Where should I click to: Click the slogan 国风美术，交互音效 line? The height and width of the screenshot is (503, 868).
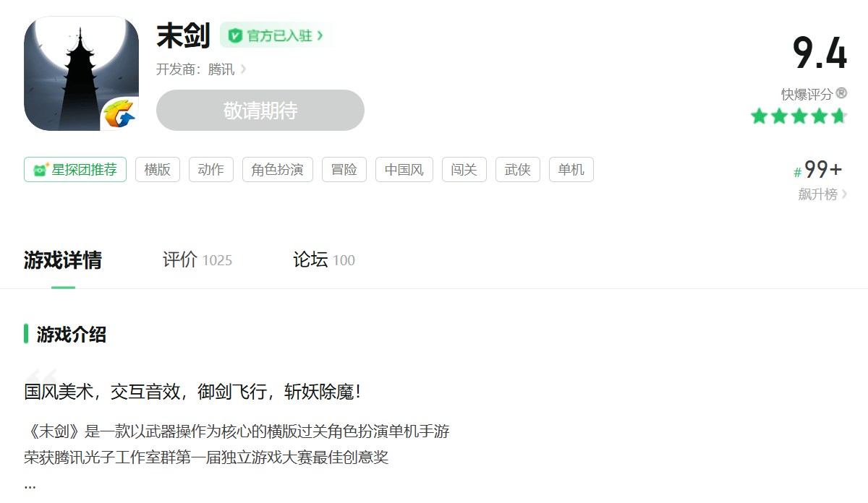point(192,392)
